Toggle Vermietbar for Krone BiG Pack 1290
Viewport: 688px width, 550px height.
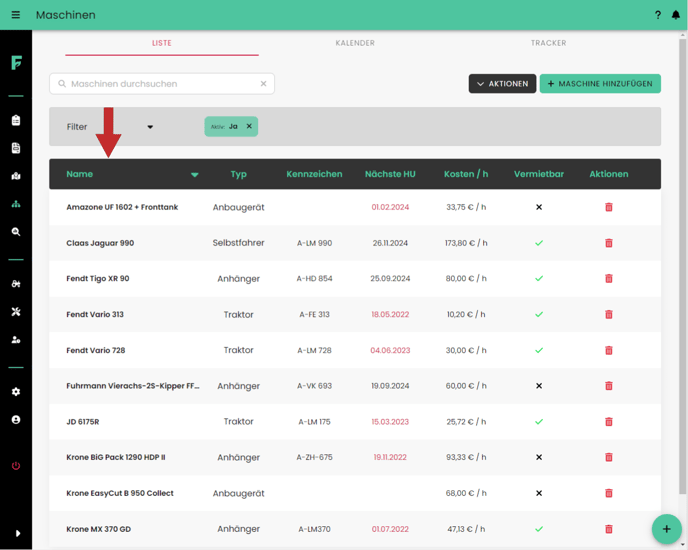[539, 457]
